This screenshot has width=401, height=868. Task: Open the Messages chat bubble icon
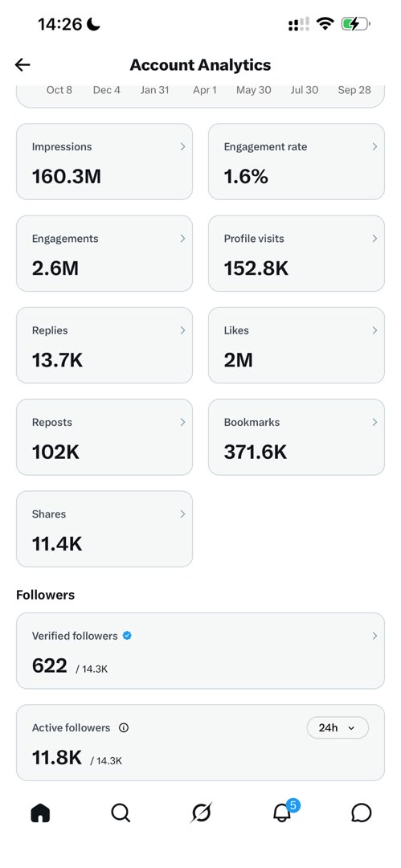[x=361, y=813]
